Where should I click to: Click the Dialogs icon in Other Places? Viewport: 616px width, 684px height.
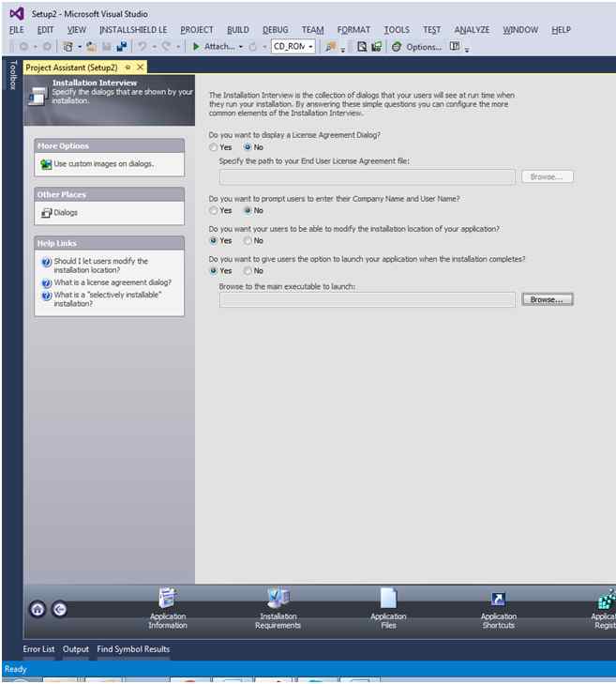click(x=47, y=213)
